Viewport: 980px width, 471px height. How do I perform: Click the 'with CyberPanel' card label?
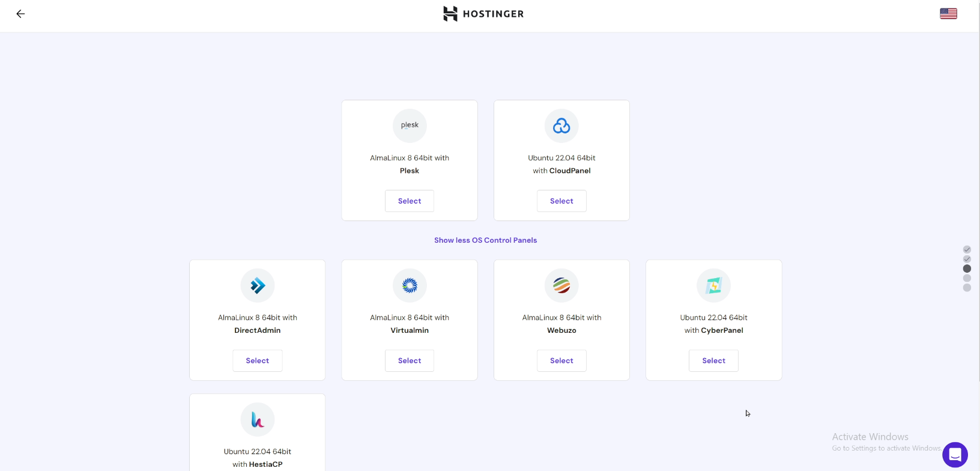(x=714, y=330)
